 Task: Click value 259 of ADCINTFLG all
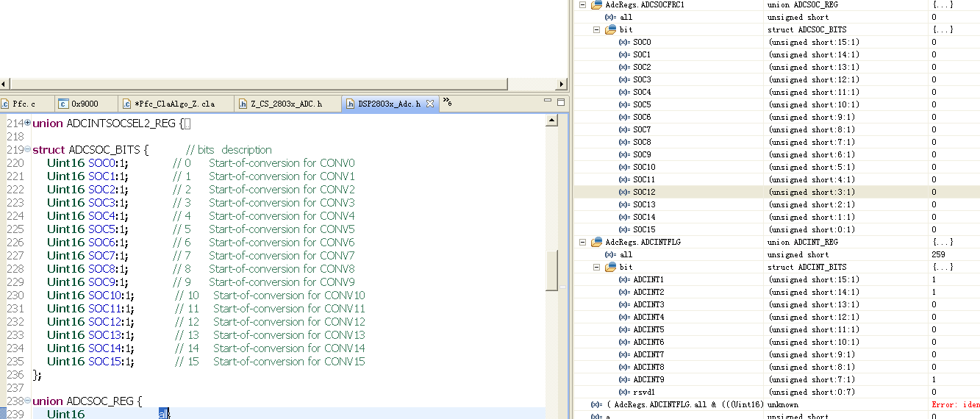click(939, 254)
